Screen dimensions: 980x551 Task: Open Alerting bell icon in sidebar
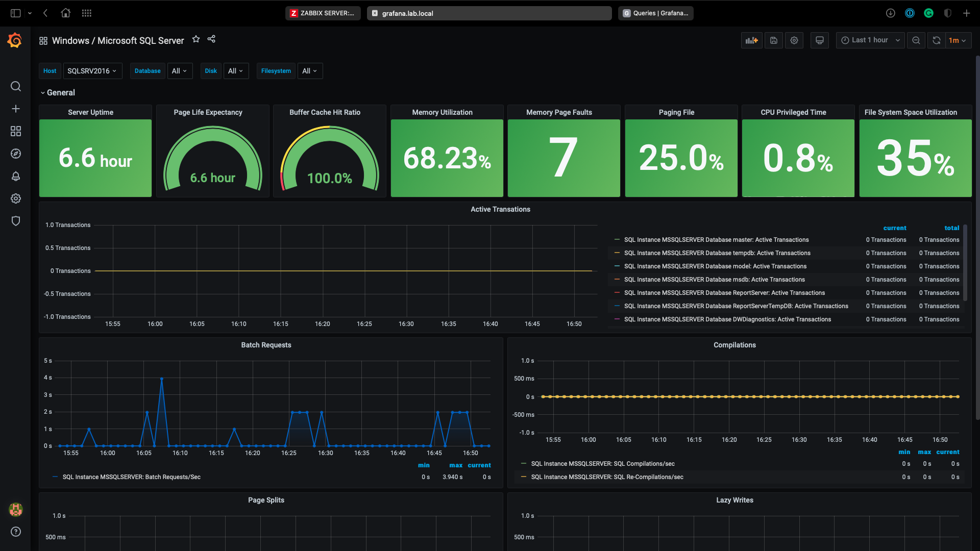coord(16,176)
